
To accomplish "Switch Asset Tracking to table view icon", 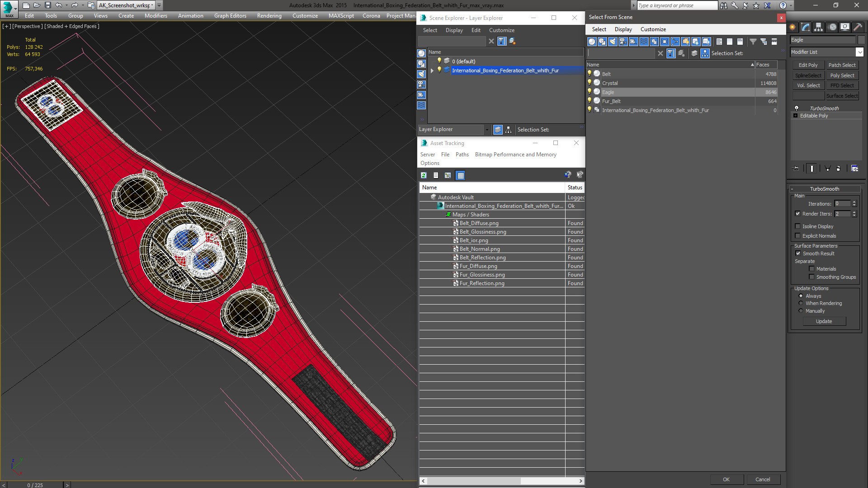I will pos(460,175).
